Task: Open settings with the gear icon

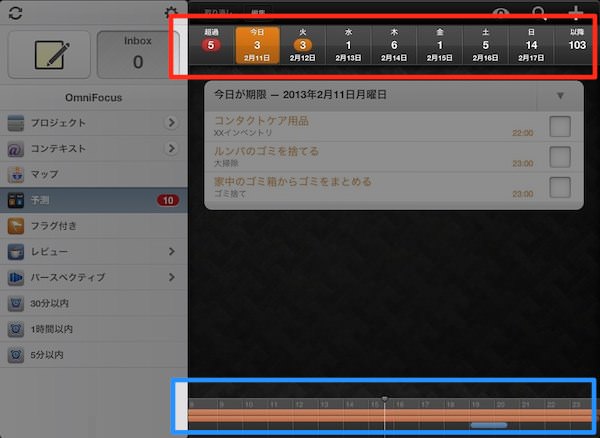Action: (171, 13)
